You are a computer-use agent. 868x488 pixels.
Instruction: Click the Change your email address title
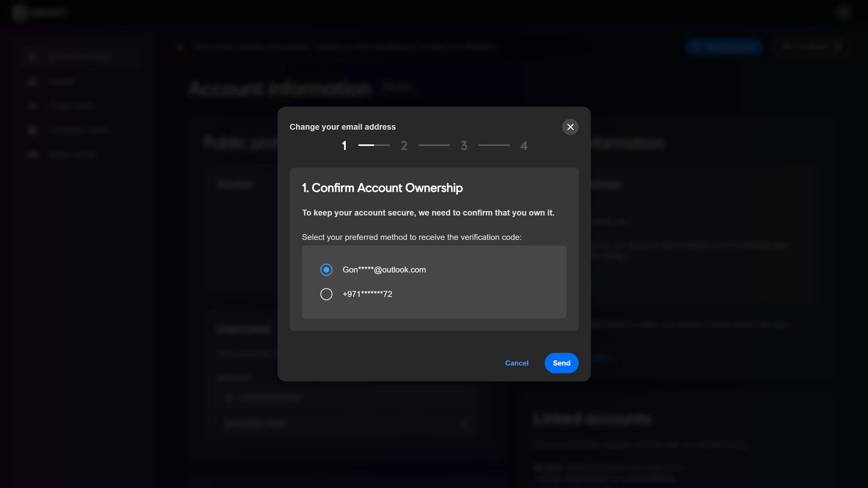point(342,127)
